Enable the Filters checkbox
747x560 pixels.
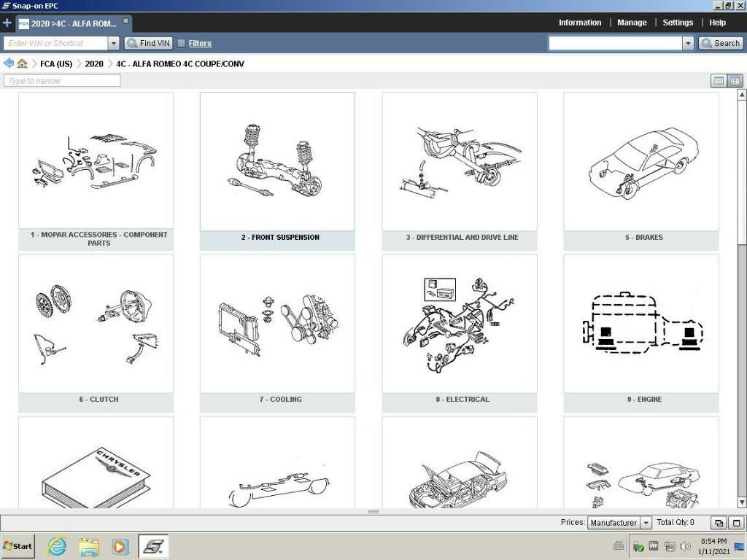click(x=181, y=44)
